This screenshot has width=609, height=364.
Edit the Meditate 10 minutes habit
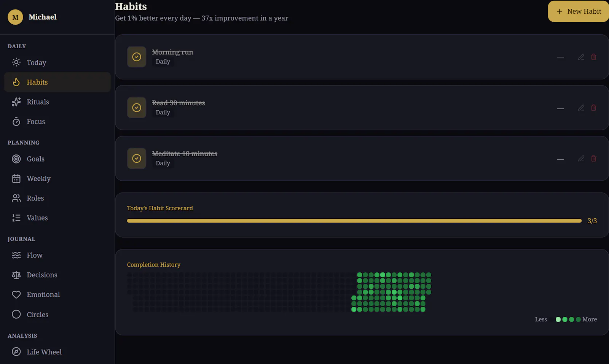pyautogui.click(x=581, y=159)
